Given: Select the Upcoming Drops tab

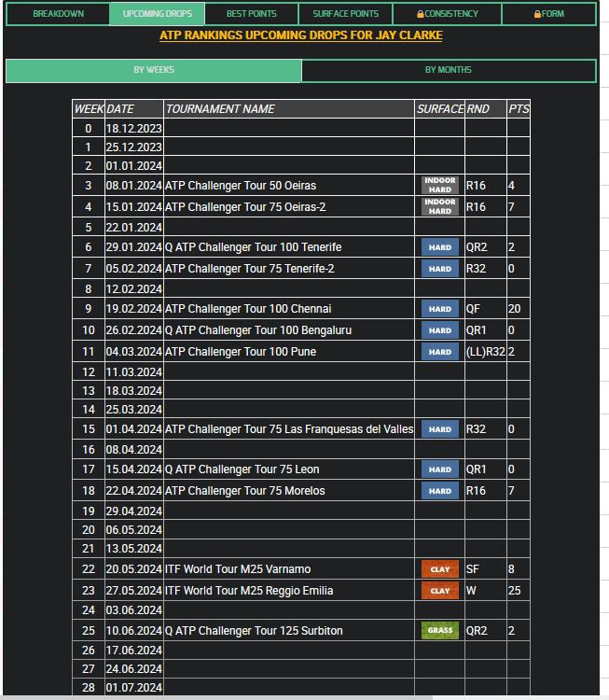Looking at the screenshot, I should coord(156,14).
